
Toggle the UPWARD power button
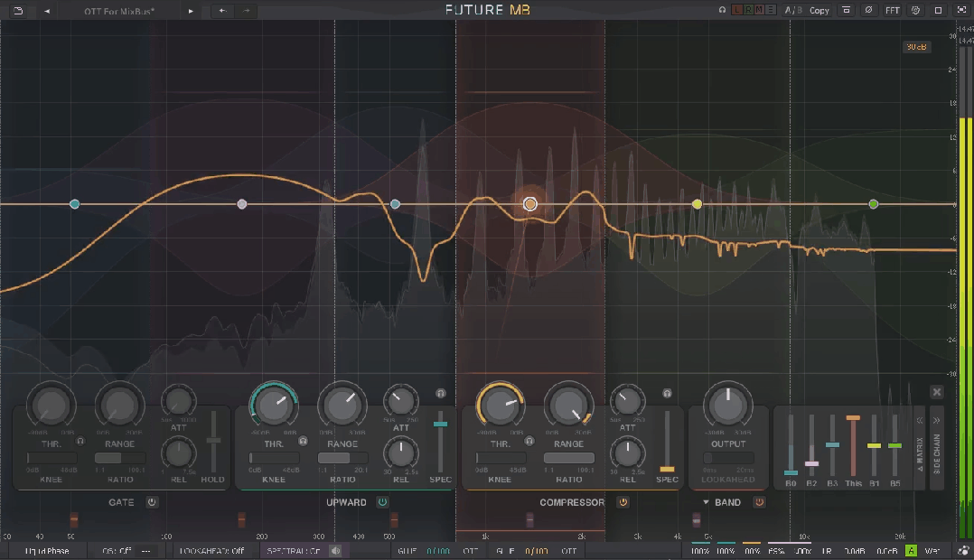(x=383, y=502)
